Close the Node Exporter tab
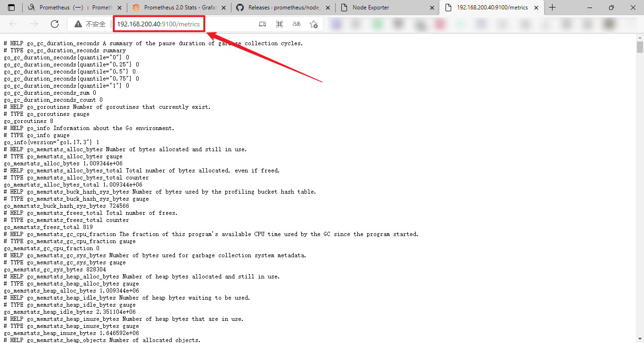This screenshot has height=343, width=644. coord(432,8)
